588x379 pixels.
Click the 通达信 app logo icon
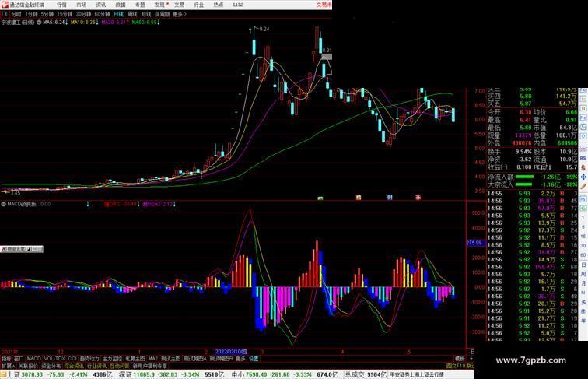coord(5,5)
